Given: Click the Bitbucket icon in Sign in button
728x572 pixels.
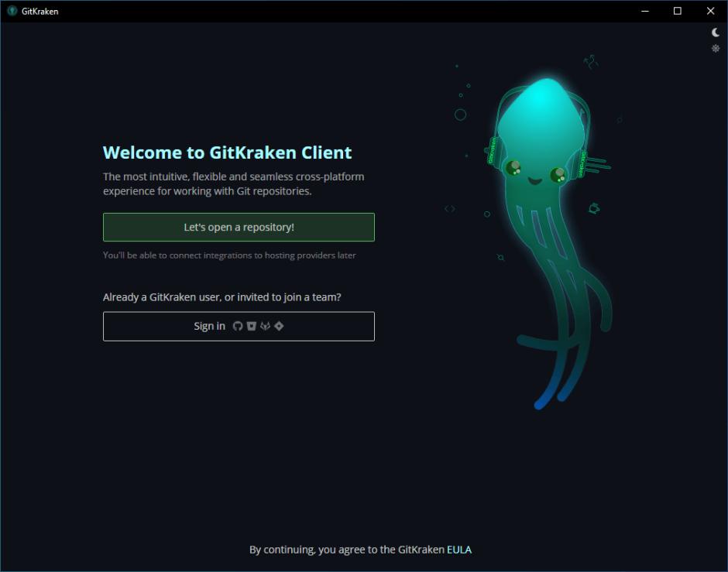Looking at the screenshot, I should 252,326.
